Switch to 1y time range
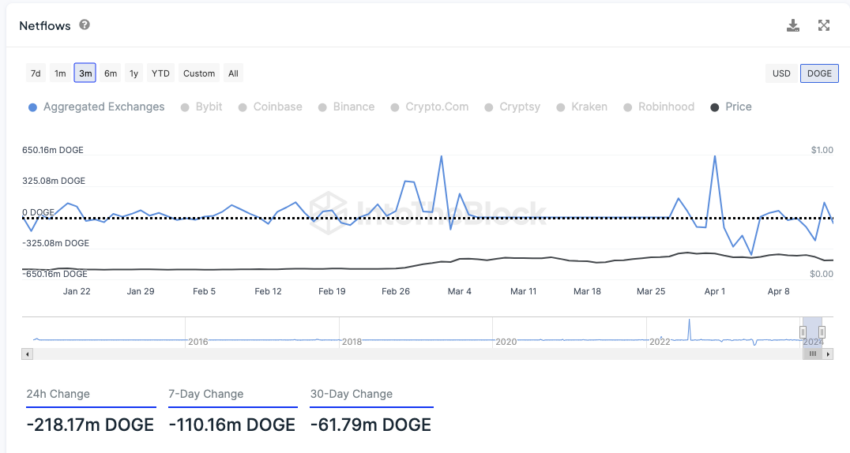850x453 pixels. pos(134,73)
